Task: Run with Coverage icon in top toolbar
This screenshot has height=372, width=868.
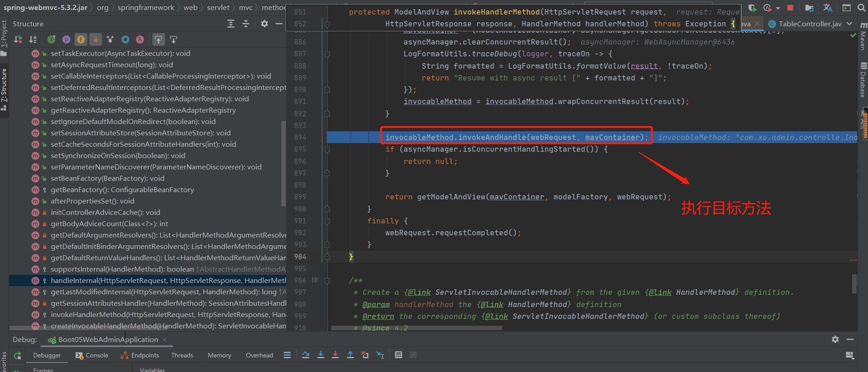Action: pos(753,8)
